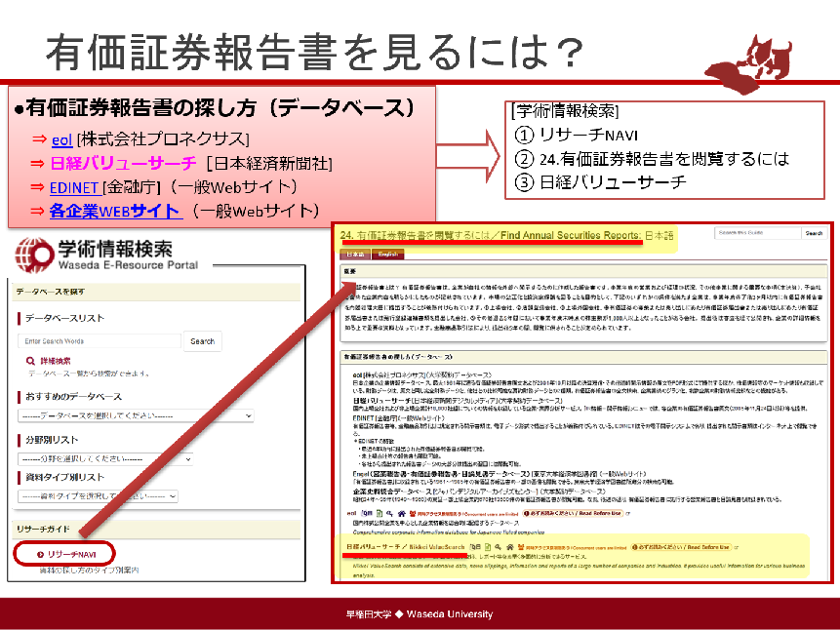Click the home icon in the eol database row

point(401,513)
